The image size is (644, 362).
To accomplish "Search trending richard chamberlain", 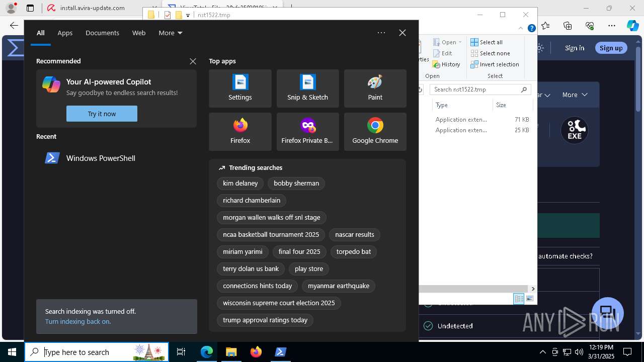I will click(x=252, y=200).
